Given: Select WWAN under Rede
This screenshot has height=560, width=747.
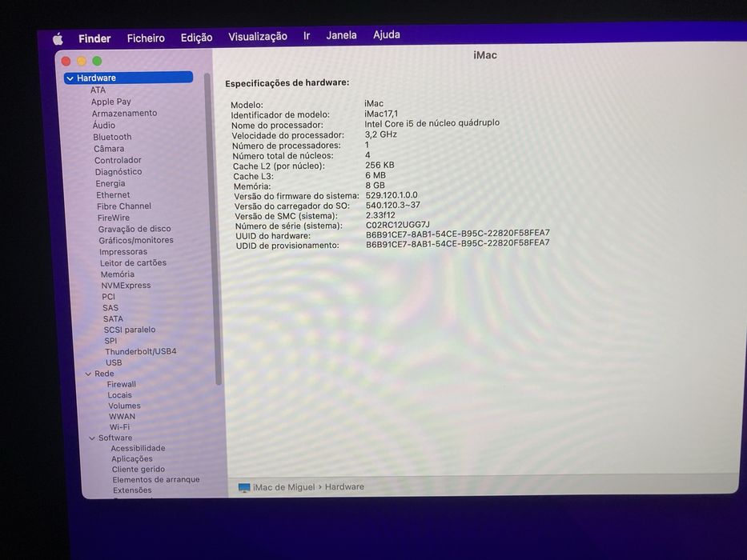Looking at the screenshot, I should pos(122,417).
